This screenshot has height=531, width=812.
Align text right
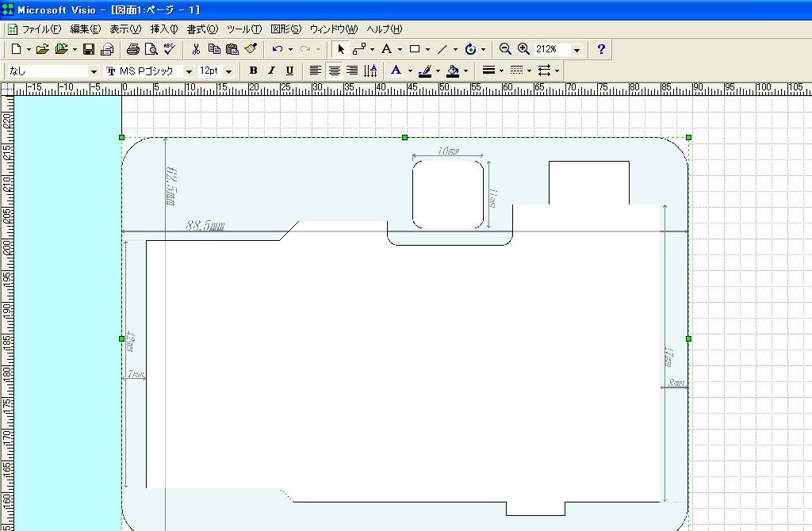pos(352,71)
